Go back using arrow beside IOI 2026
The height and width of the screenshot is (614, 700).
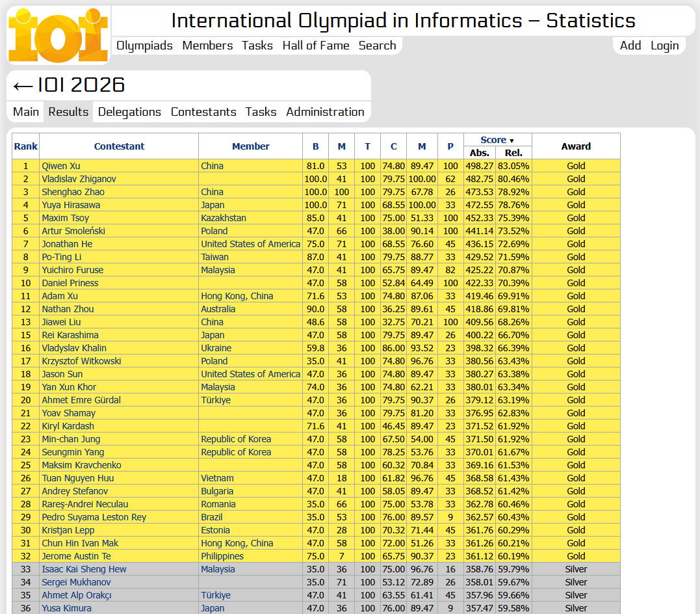(23, 86)
